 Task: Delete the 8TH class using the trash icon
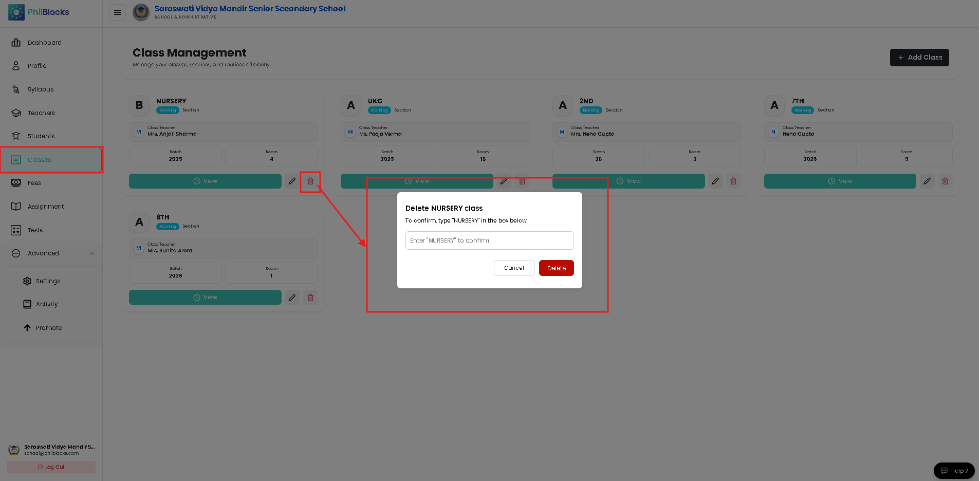tap(310, 298)
